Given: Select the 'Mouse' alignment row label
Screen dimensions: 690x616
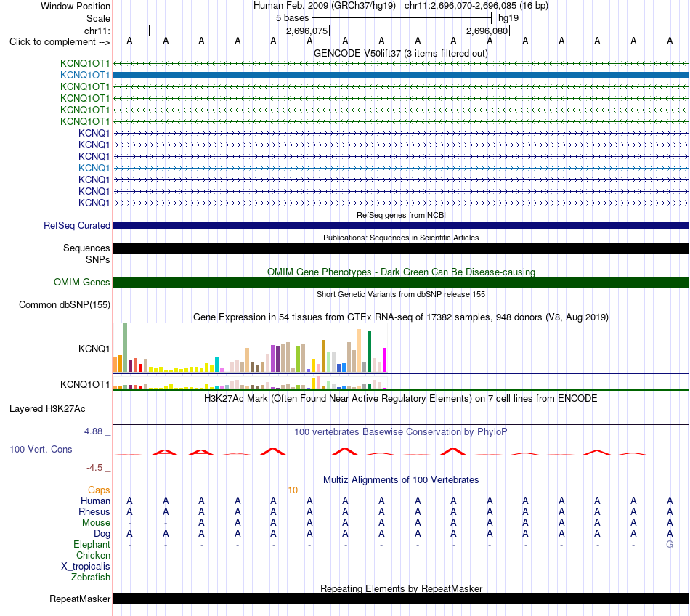Looking at the screenshot, I should pos(96,523).
